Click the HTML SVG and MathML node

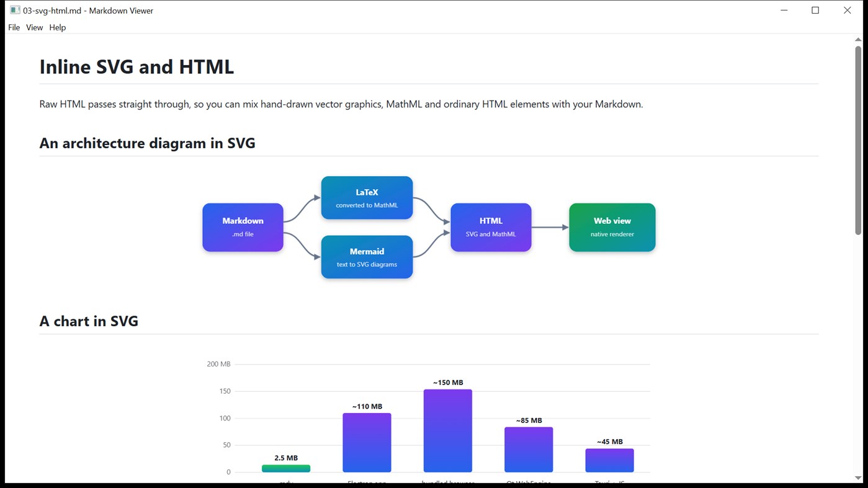tap(491, 228)
